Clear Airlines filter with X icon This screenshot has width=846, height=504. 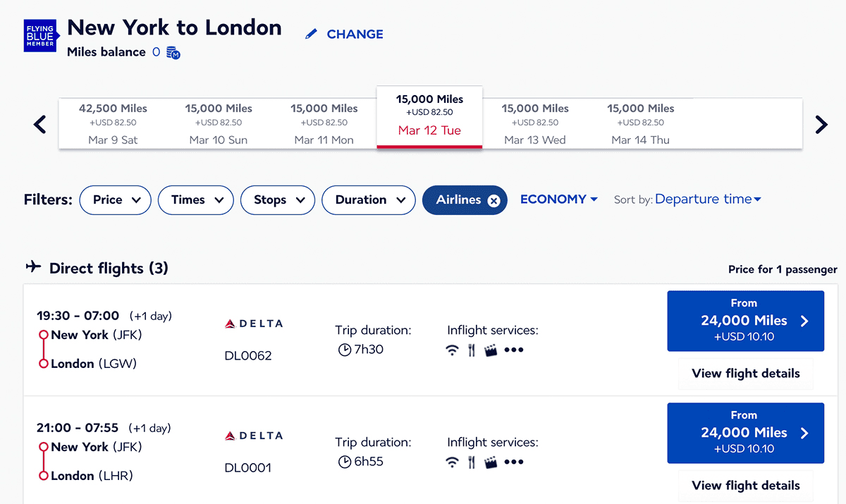click(x=494, y=201)
